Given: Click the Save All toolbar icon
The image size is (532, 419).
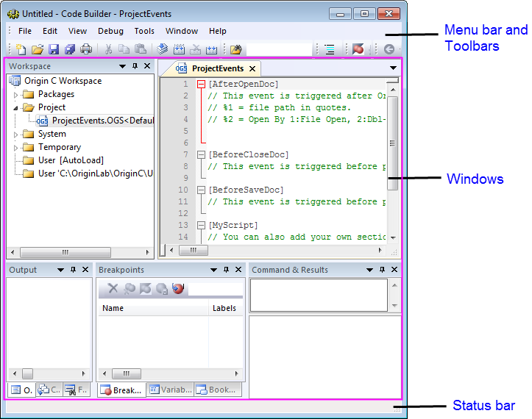Looking at the screenshot, I should tap(70, 49).
